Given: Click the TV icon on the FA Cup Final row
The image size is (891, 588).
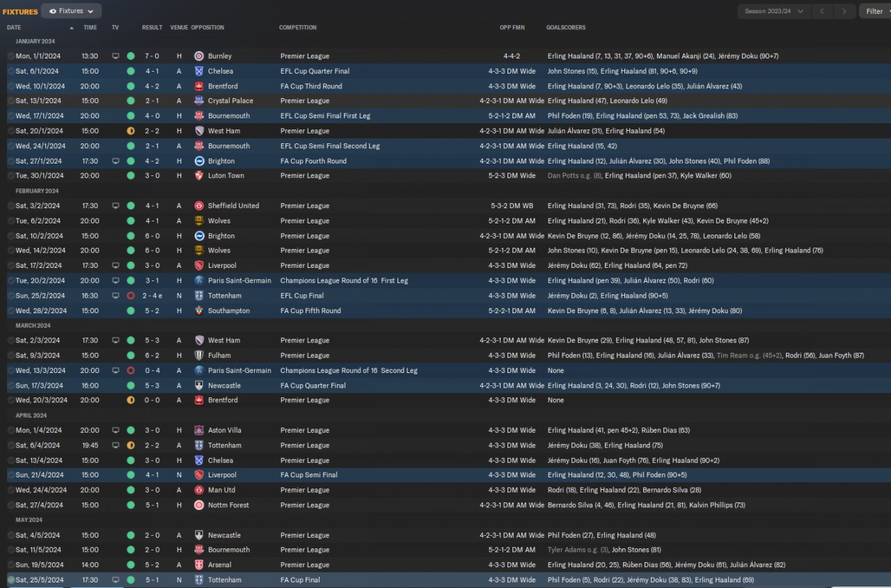Looking at the screenshot, I should 116,580.
